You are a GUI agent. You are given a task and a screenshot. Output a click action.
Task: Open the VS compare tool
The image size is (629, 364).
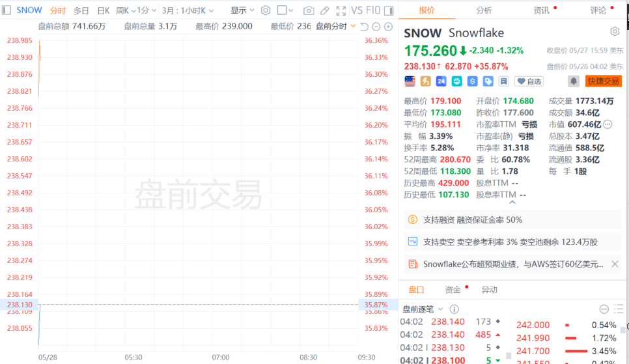click(x=357, y=10)
